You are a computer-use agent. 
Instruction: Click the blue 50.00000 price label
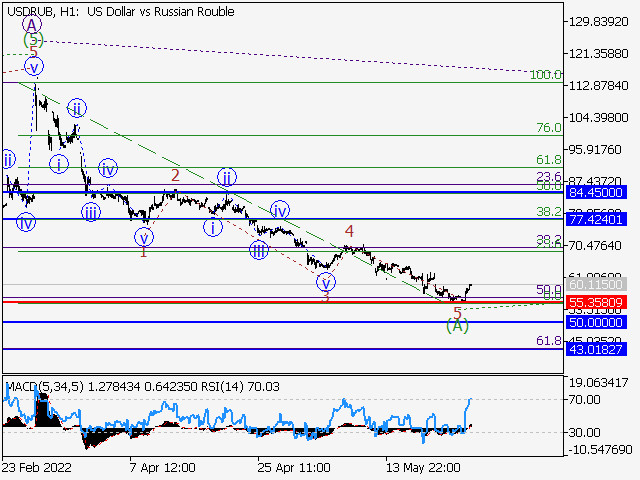[596, 322]
